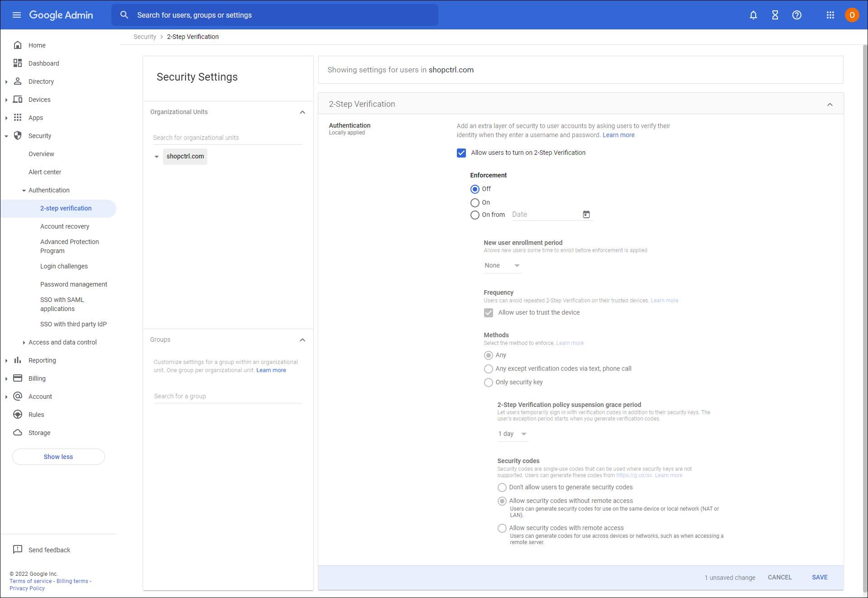The image size is (868, 598).
Task: Click the Storage cloud icon
Action: 18,432
